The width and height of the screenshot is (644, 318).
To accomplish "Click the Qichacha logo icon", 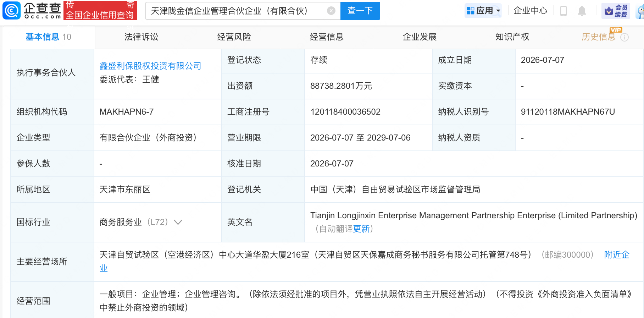I will pyautogui.click(x=11, y=11).
